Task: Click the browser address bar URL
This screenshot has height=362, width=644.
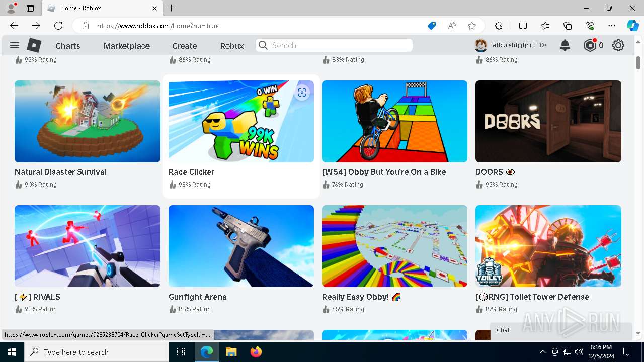Action: click(x=158, y=26)
